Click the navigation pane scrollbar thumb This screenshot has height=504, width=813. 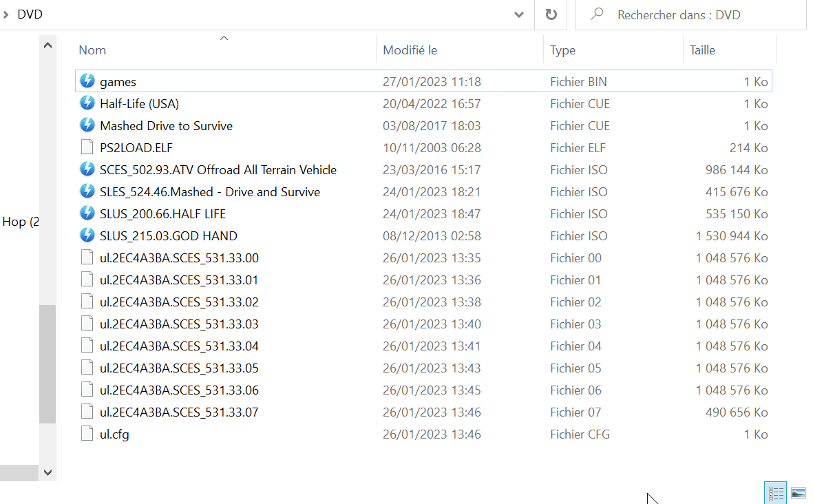click(x=47, y=364)
